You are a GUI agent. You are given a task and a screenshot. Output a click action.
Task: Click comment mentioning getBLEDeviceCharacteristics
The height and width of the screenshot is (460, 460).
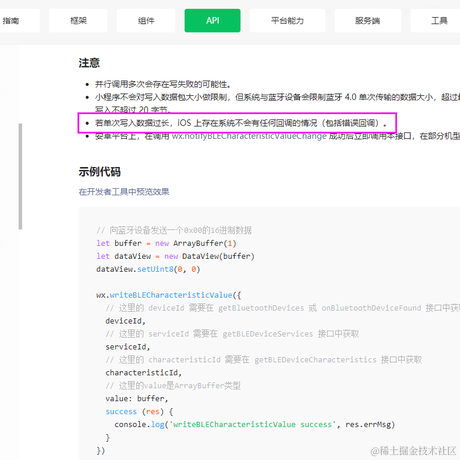(264, 360)
